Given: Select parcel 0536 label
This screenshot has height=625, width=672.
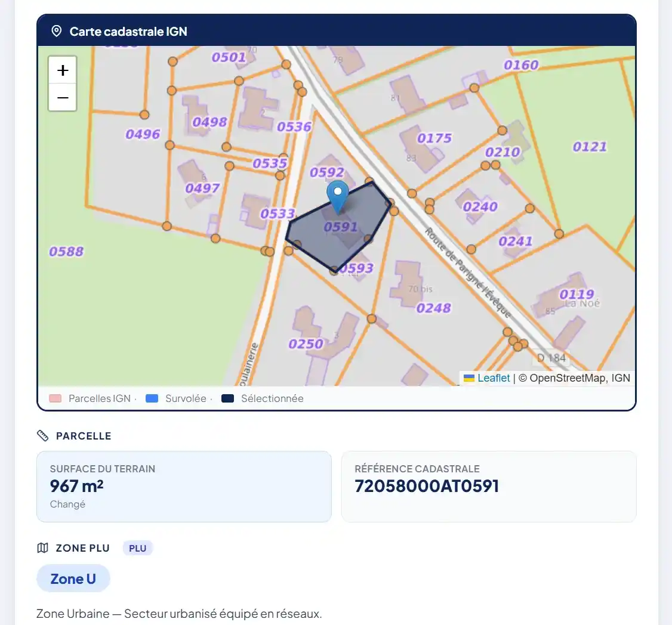Looking at the screenshot, I should 294,127.
